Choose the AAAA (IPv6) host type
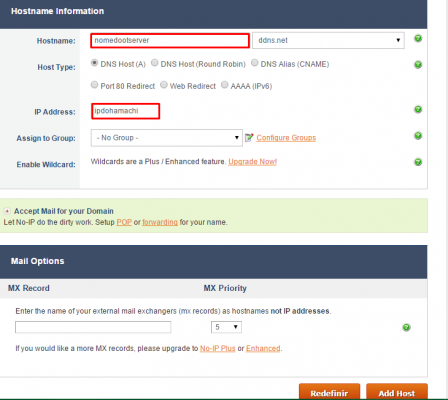 pyautogui.click(x=225, y=85)
